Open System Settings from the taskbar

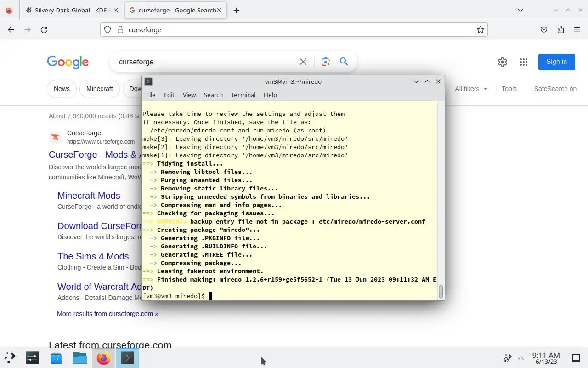[32, 357]
